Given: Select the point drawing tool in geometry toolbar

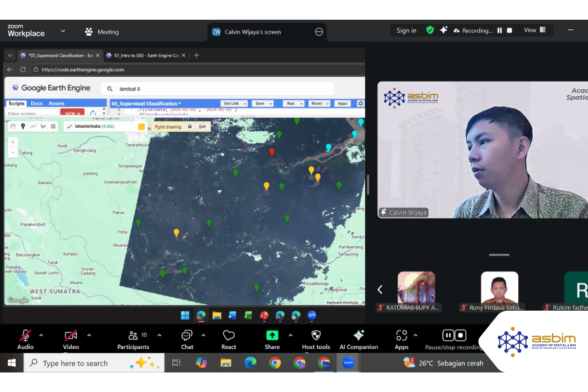Looking at the screenshot, I should pos(23,127).
